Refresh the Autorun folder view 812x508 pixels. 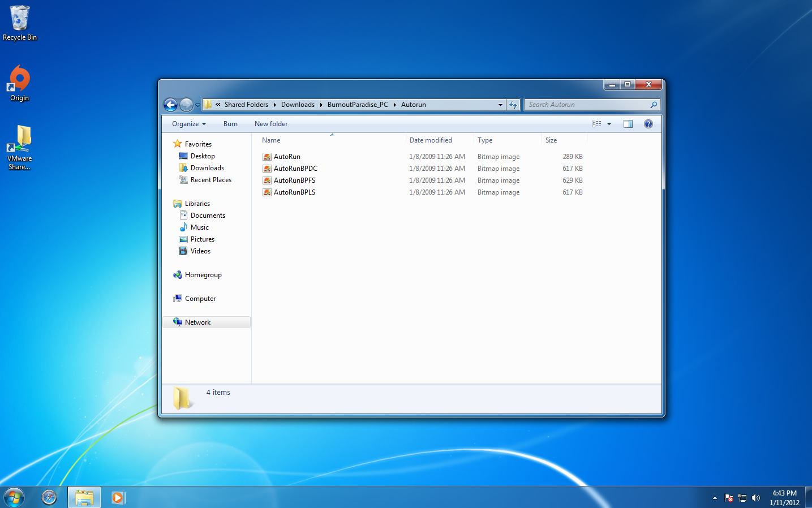click(513, 105)
